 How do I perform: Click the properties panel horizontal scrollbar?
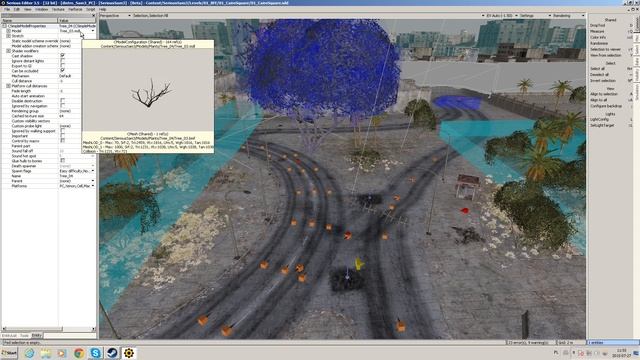[48, 329]
